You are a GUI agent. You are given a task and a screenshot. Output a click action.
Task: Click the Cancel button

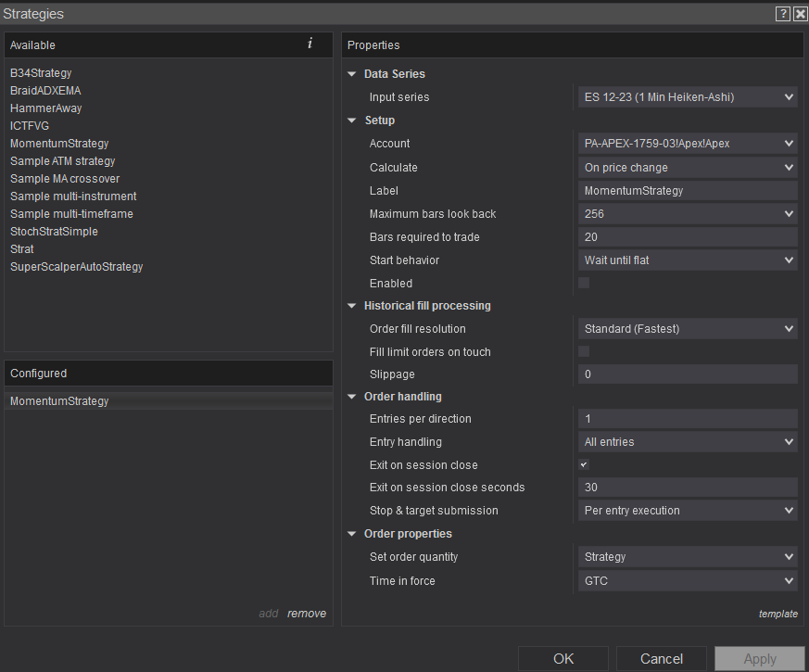click(x=662, y=658)
